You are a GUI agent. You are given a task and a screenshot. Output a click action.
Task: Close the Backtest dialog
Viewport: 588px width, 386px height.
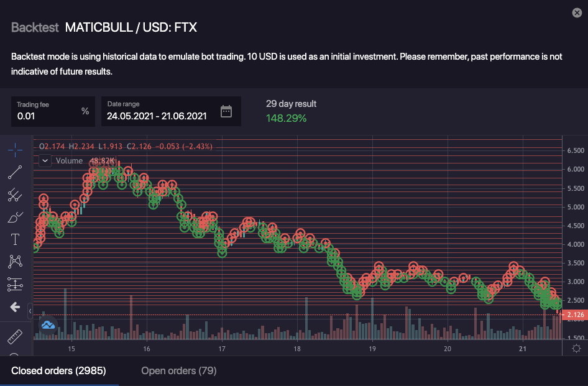577,12
